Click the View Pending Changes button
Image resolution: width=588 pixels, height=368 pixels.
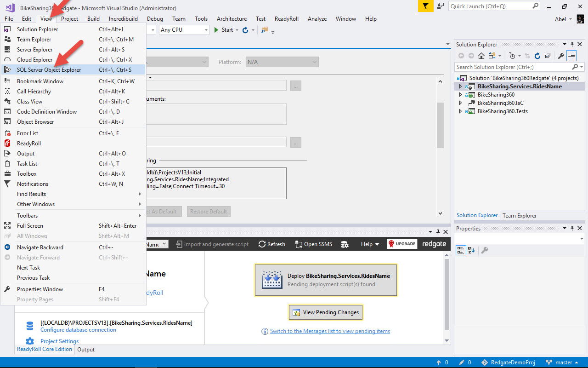coord(326,312)
